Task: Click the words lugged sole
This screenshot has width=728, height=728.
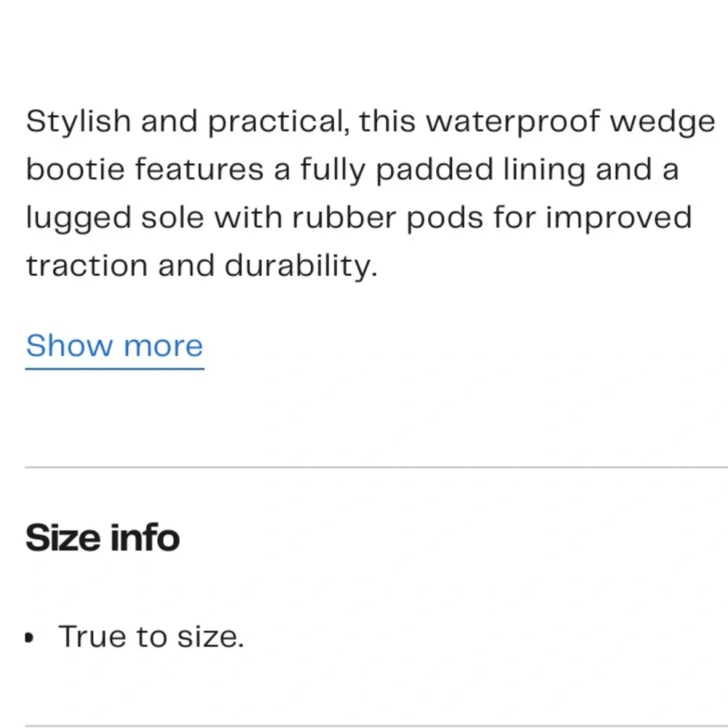Action: [x=115, y=218]
